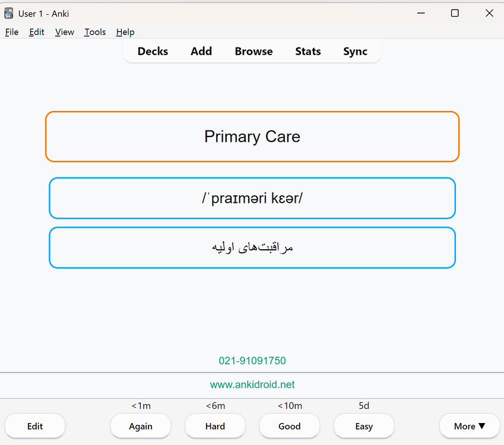This screenshot has width=504, height=445.
Task: Rate the card Easy
Action: click(x=364, y=426)
